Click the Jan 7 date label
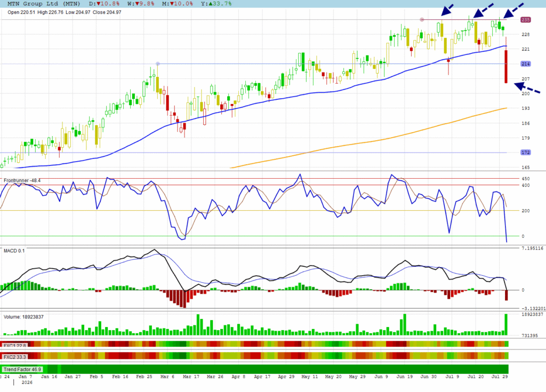 point(25,377)
